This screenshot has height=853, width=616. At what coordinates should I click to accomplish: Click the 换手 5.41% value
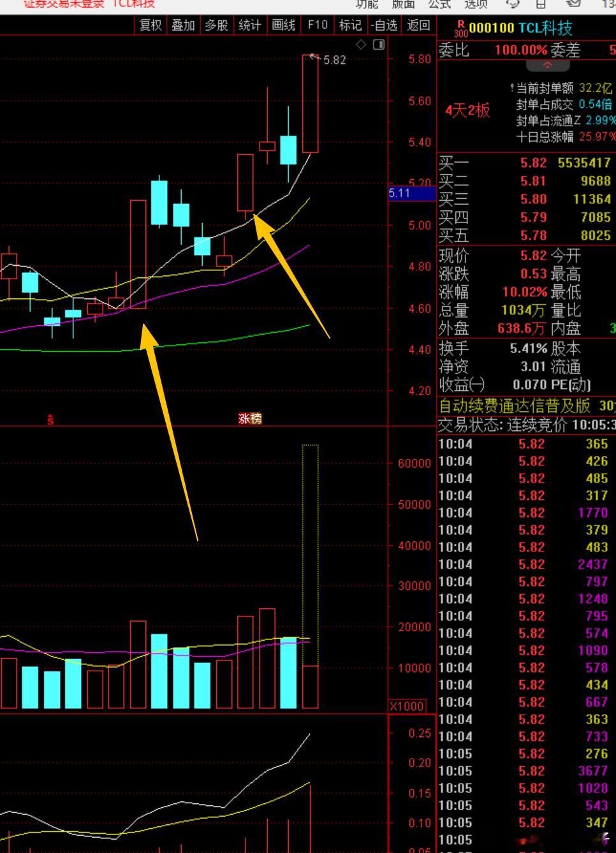(529, 349)
